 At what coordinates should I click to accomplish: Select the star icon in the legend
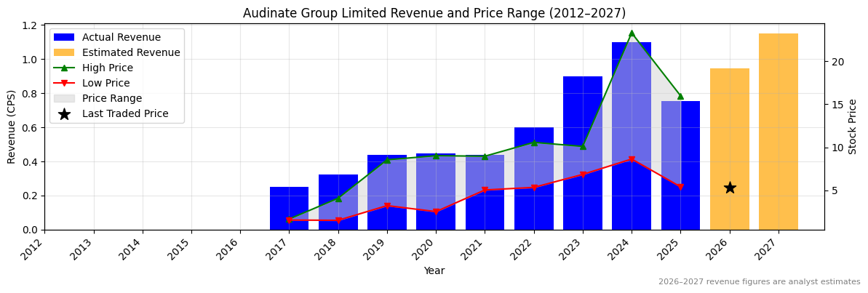(x=64, y=114)
